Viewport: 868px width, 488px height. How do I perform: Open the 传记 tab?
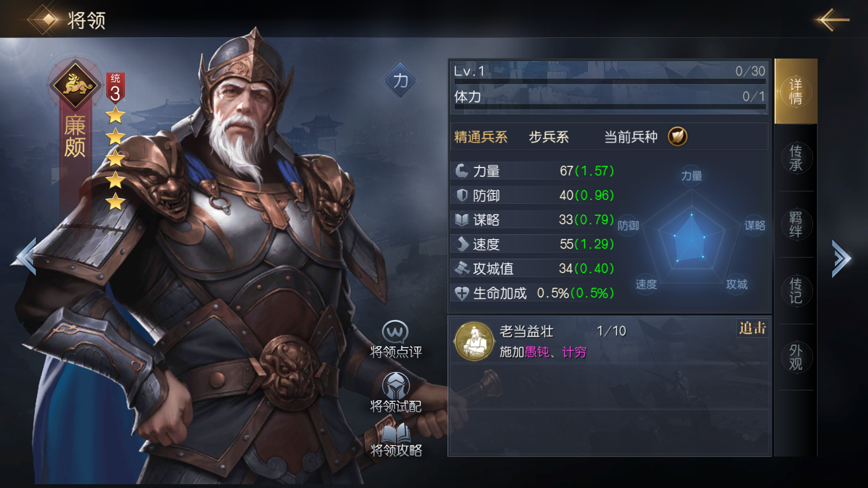pos(795,291)
